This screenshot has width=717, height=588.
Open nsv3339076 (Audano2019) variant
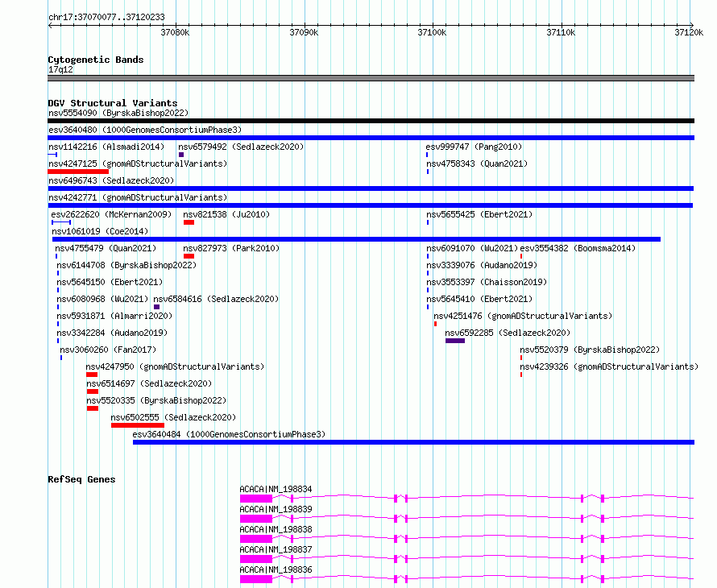[482, 265]
